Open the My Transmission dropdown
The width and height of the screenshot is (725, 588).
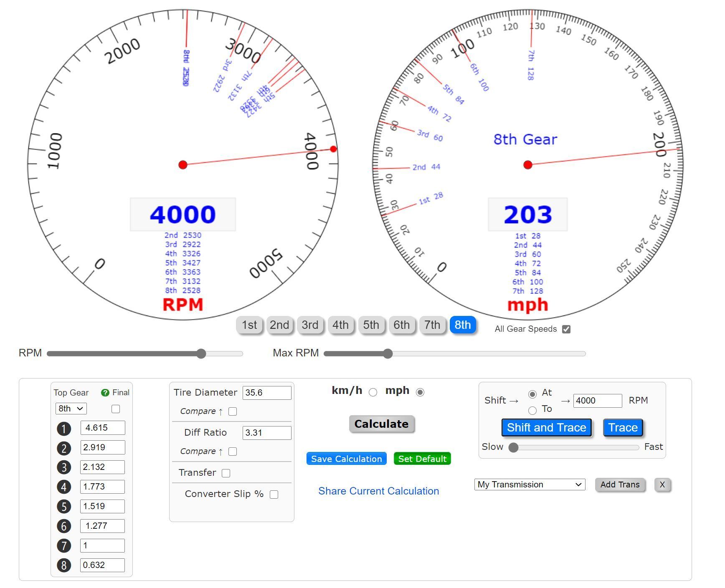(530, 485)
